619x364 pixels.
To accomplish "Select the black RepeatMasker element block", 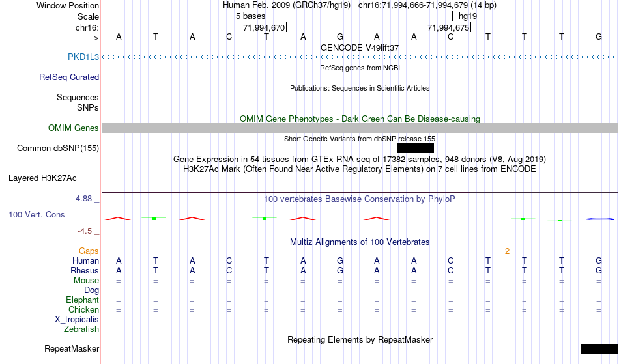I will click(x=599, y=348).
